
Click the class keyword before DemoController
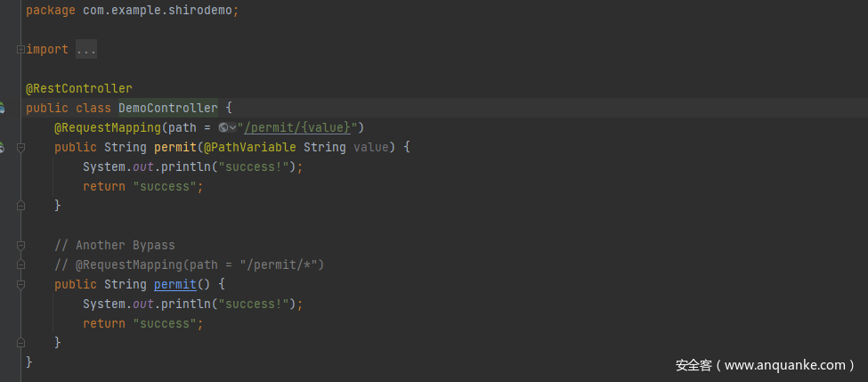(93, 108)
